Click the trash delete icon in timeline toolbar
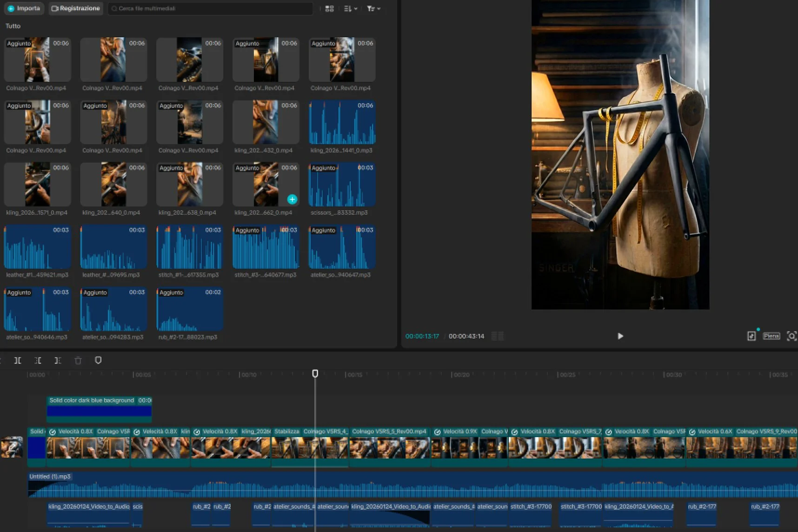The image size is (798, 532). click(78, 360)
